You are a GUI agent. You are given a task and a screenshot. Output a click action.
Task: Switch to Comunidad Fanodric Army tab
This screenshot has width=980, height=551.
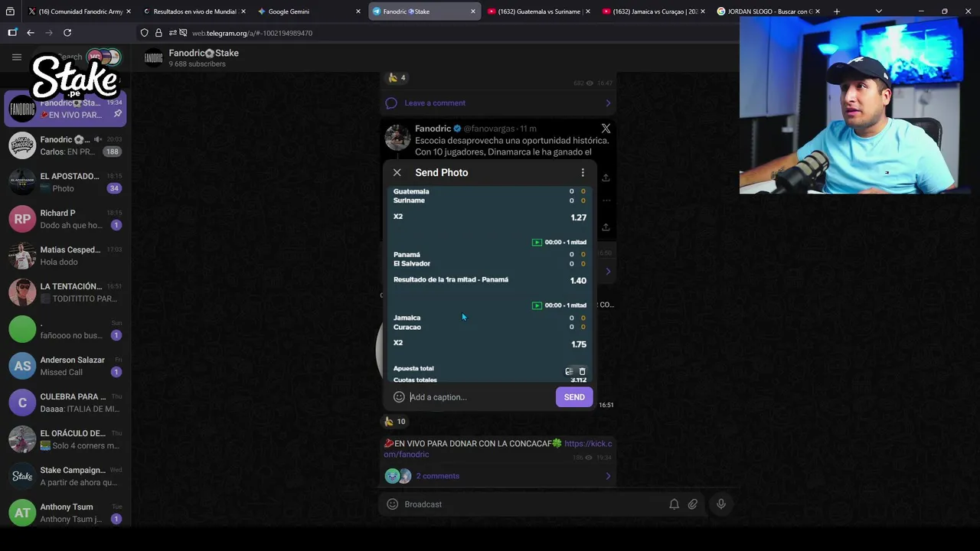click(x=80, y=11)
